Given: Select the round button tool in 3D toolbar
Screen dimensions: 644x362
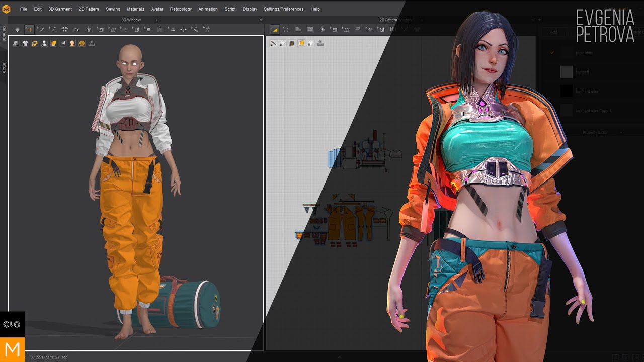Looking at the screenshot, I should coord(148,29).
